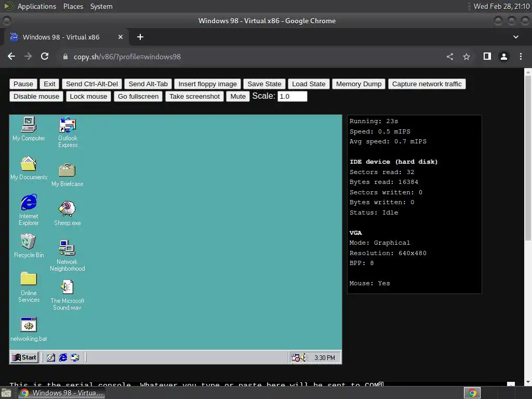Click the Scale input field
Viewport: 532px width, 399px height.
pyautogui.click(x=292, y=96)
